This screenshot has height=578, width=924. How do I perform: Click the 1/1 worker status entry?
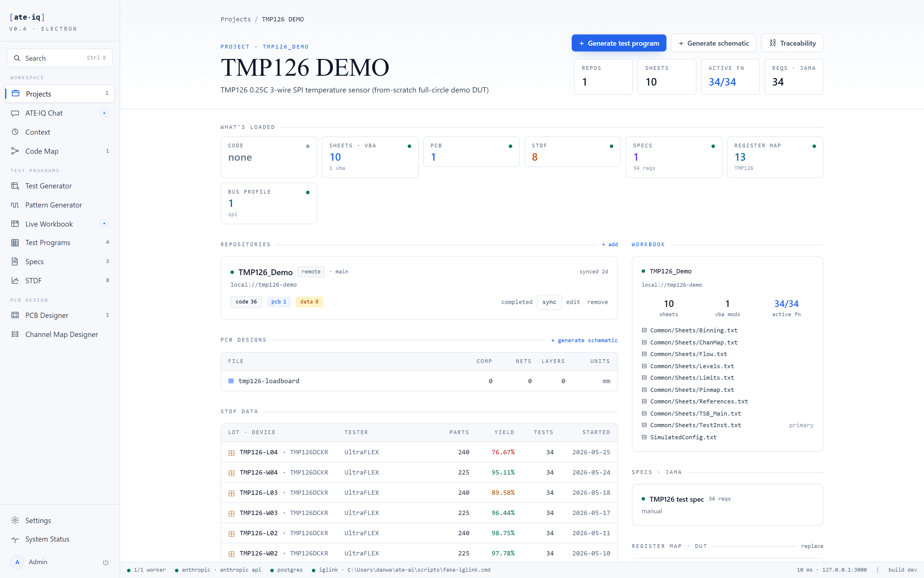[146, 570]
